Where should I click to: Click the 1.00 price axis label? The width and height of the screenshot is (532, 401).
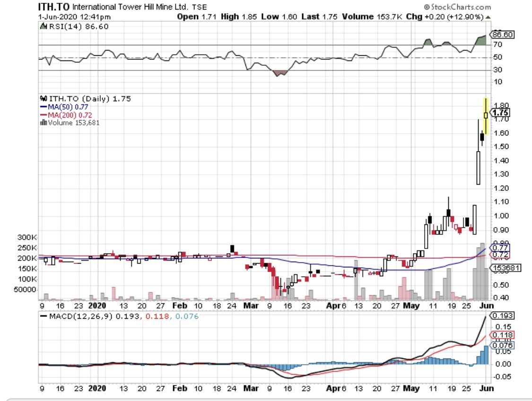point(501,216)
